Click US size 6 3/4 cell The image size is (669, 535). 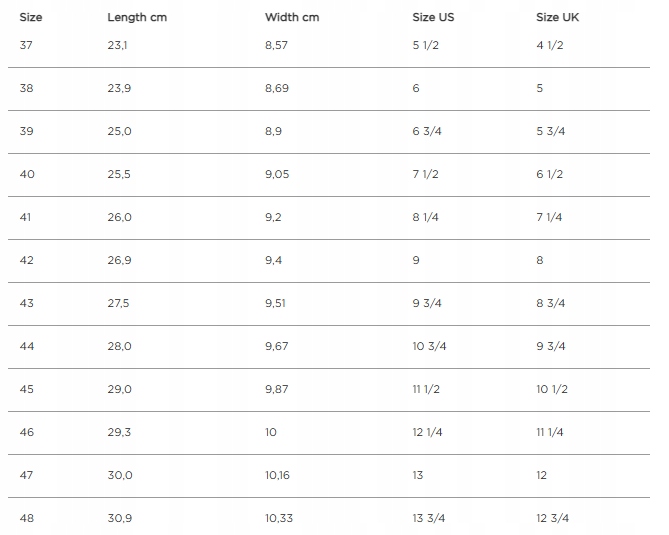427,131
